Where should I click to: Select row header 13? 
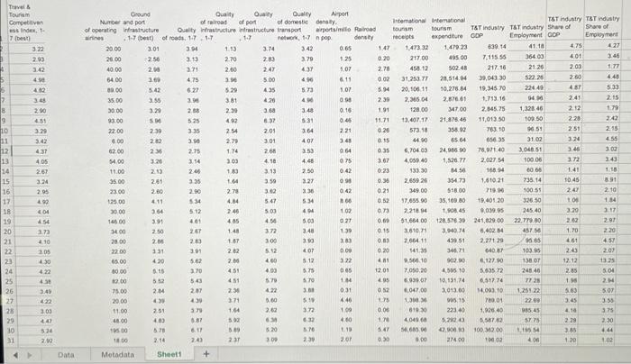5,161
